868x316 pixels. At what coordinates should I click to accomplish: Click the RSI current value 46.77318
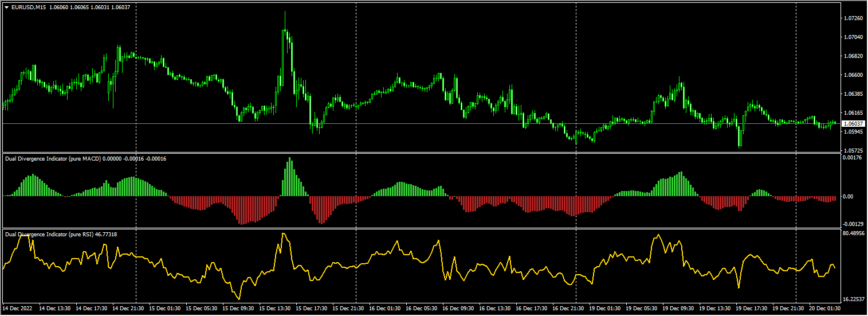point(106,234)
